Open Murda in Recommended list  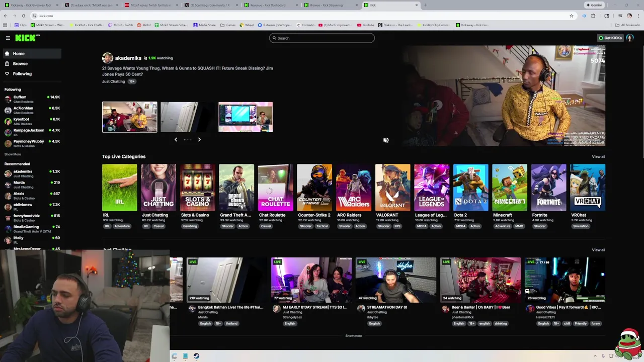[x=32, y=185]
